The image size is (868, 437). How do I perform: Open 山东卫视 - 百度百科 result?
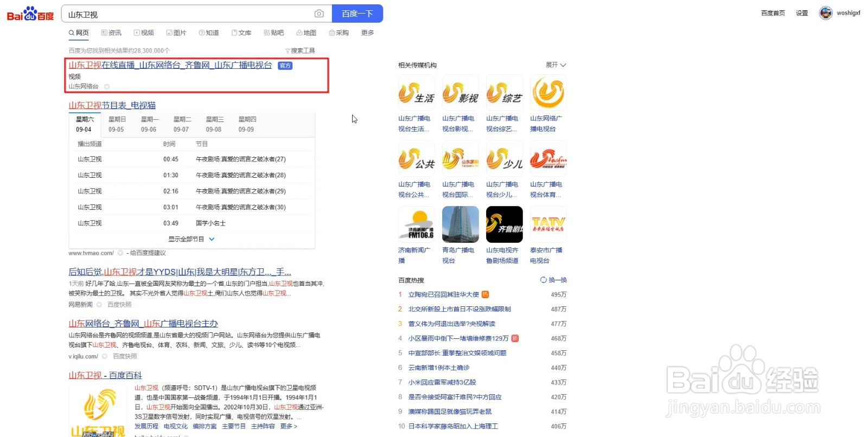105,375
